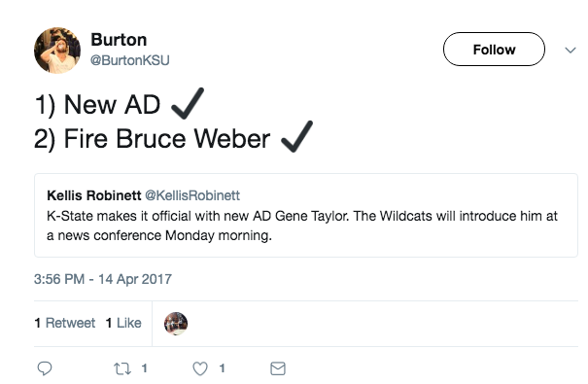
Task: Click the reply speech bubble icon
Action: pos(45,368)
